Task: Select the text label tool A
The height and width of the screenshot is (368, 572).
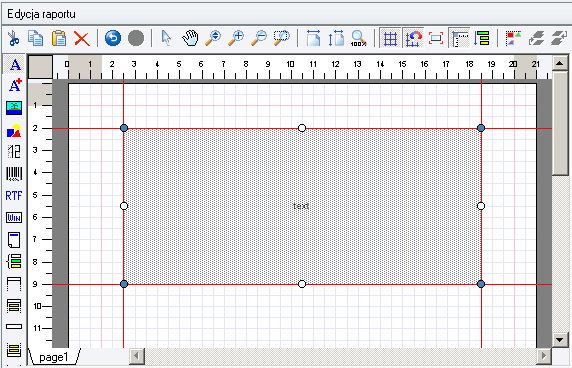Action: click(14, 65)
